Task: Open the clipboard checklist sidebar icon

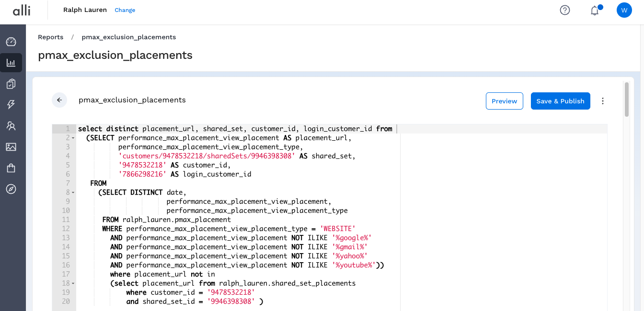Action: (11, 84)
